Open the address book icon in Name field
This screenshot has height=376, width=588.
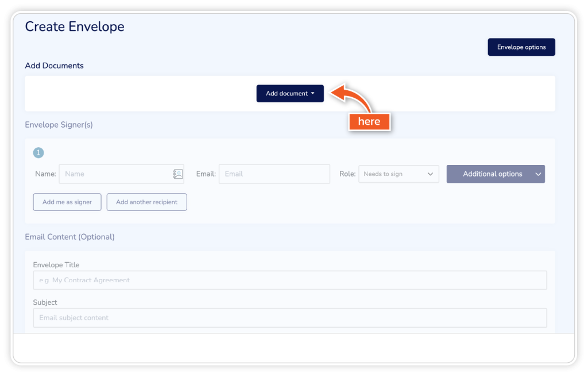tap(177, 174)
